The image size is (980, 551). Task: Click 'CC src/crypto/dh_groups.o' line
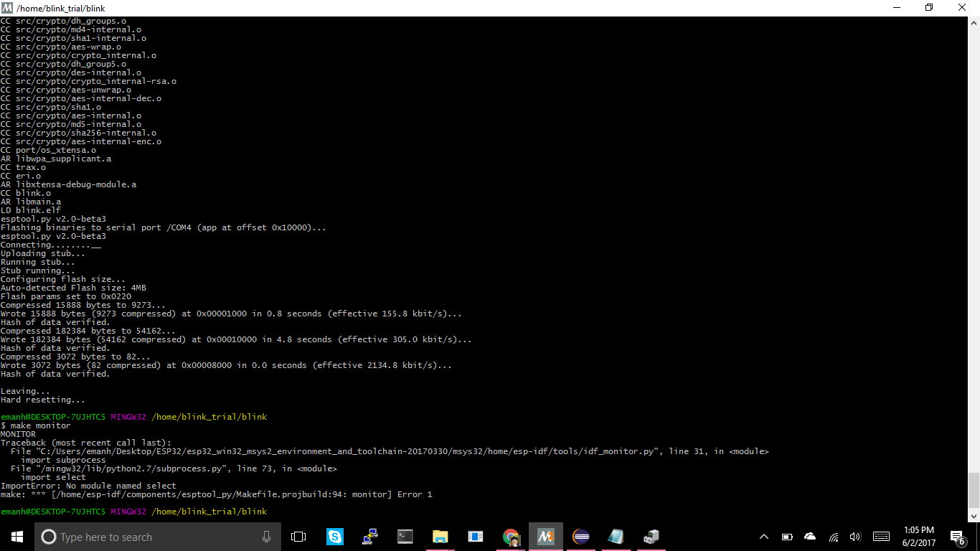63,21
